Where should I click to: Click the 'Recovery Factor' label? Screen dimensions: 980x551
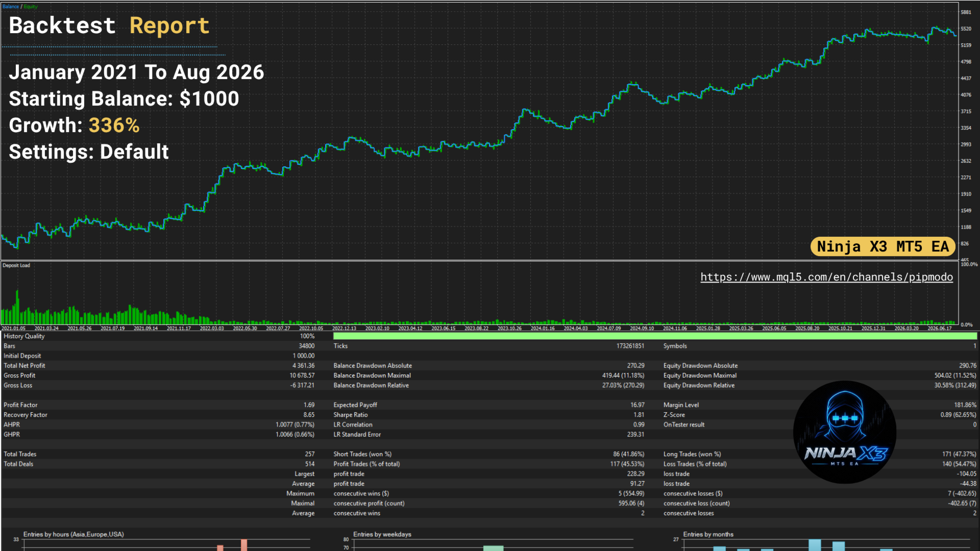(x=26, y=415)
